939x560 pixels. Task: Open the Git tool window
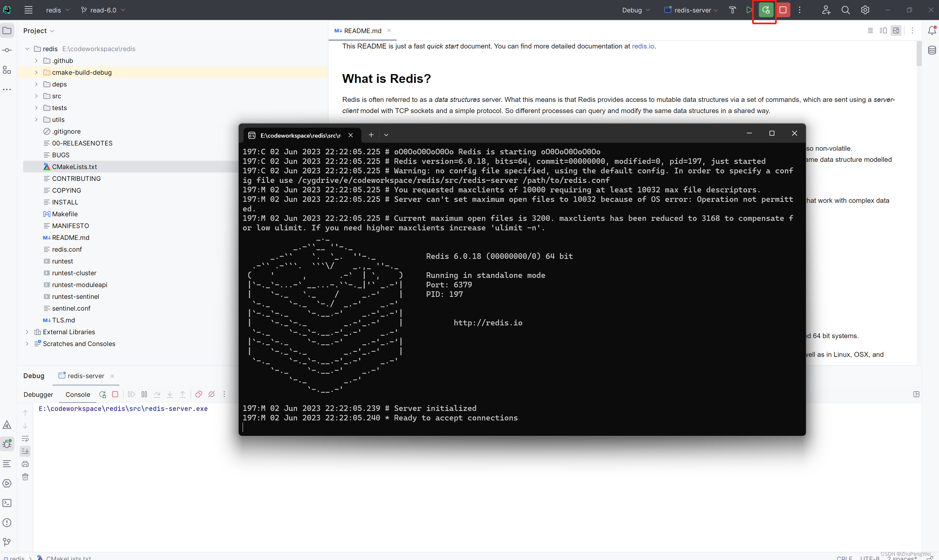(x=7, y=542)
